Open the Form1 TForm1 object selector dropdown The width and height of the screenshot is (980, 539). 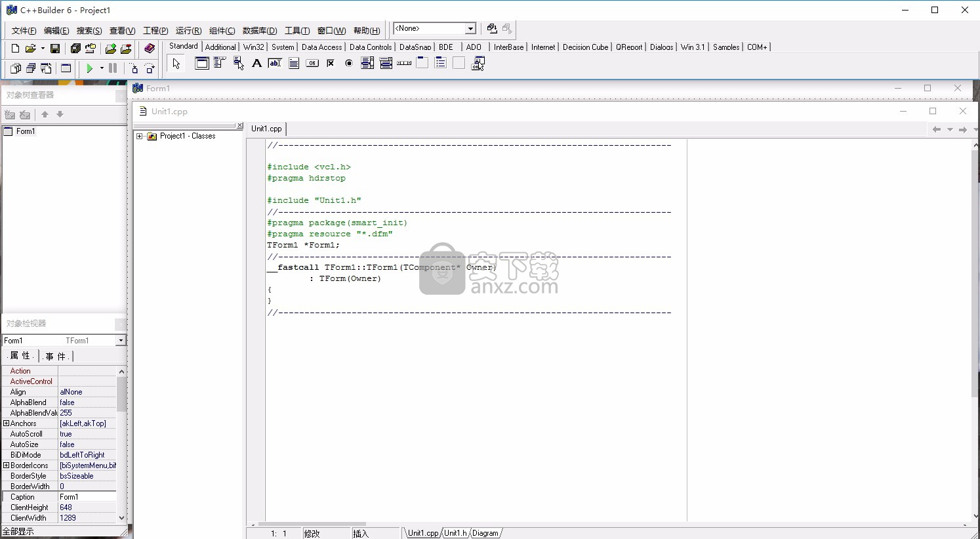[121, 341]
